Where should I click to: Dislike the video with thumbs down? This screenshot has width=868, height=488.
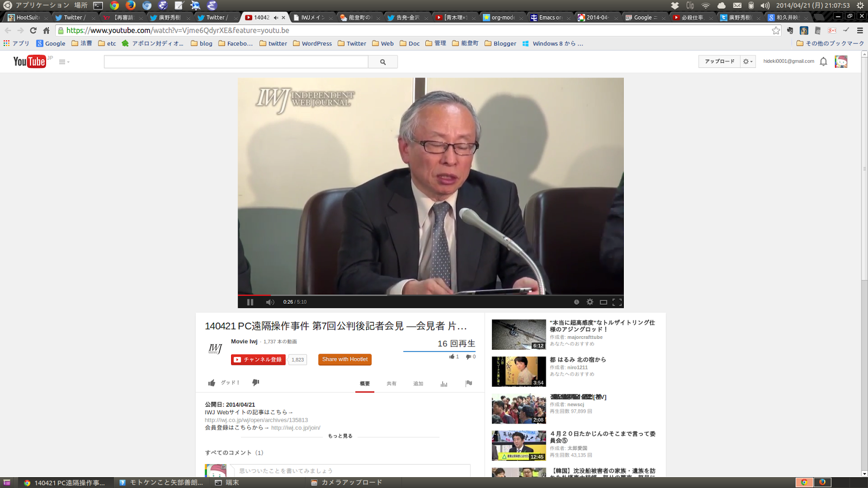click(x=256, y=383)
